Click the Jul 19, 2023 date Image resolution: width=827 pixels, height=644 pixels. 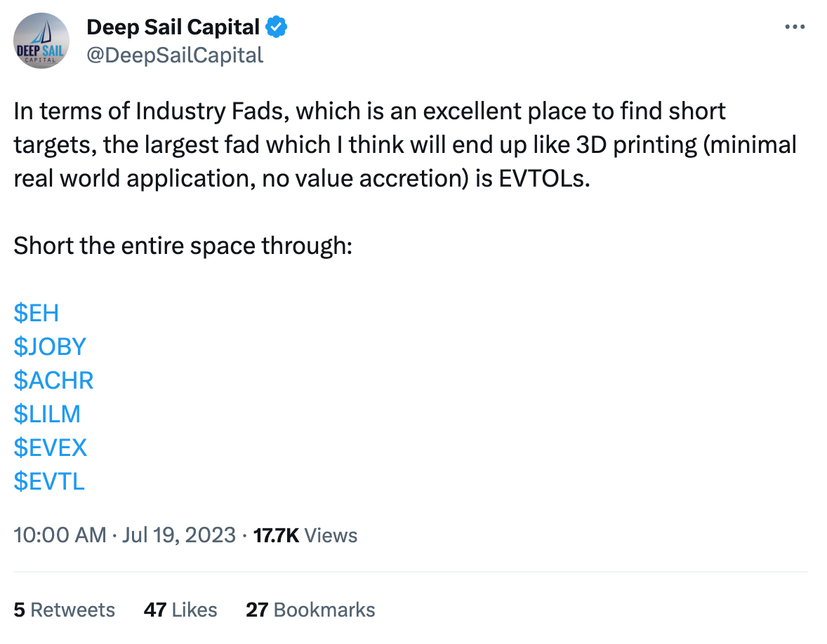click(x=179, y=535)
